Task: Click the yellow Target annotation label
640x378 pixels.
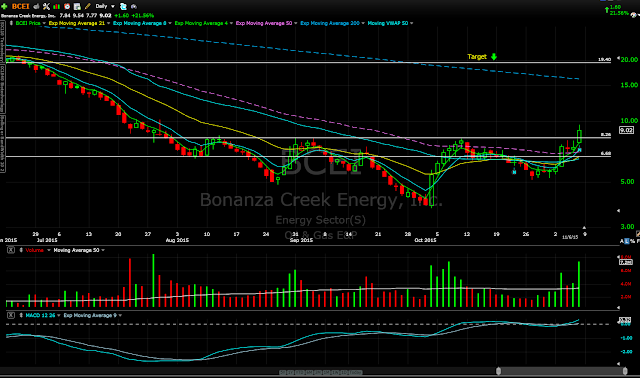Action: point(477,57)
